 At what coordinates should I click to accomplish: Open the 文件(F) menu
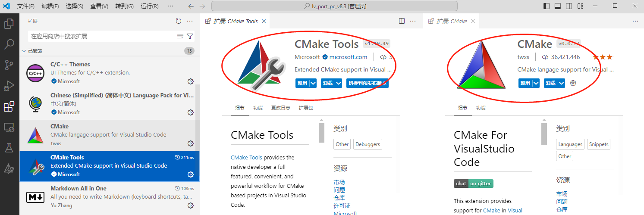coord(26,6)
